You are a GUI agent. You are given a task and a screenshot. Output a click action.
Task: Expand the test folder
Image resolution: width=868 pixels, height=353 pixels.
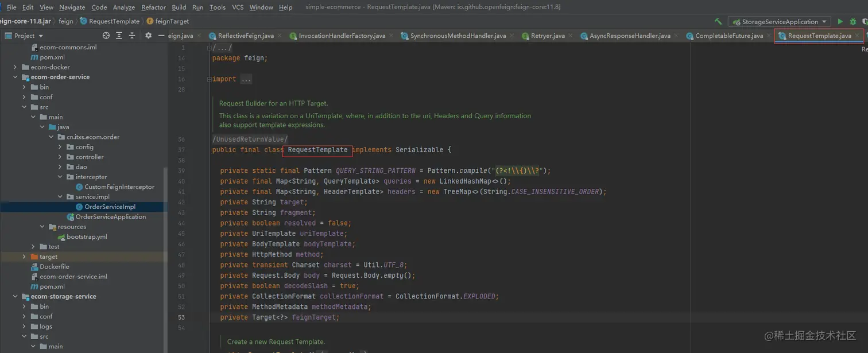(33, 247)
